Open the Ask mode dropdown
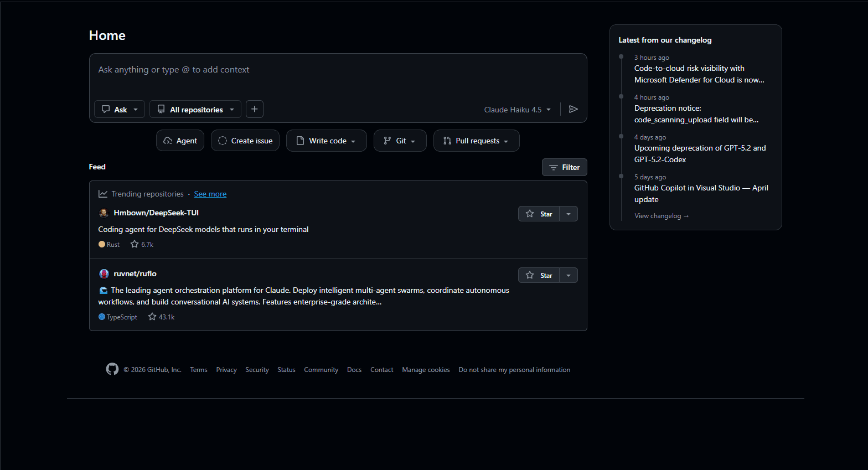The width and height of the screenshot is (868, 470). (120, 109)
